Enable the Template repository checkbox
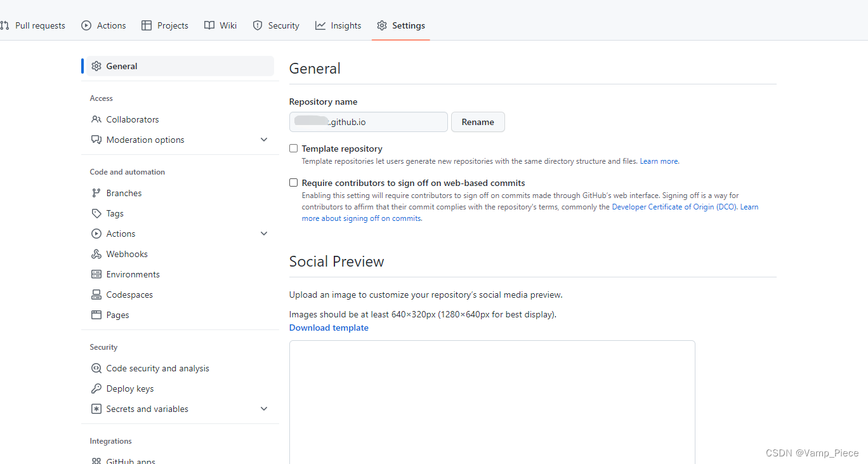 [293, 149]
